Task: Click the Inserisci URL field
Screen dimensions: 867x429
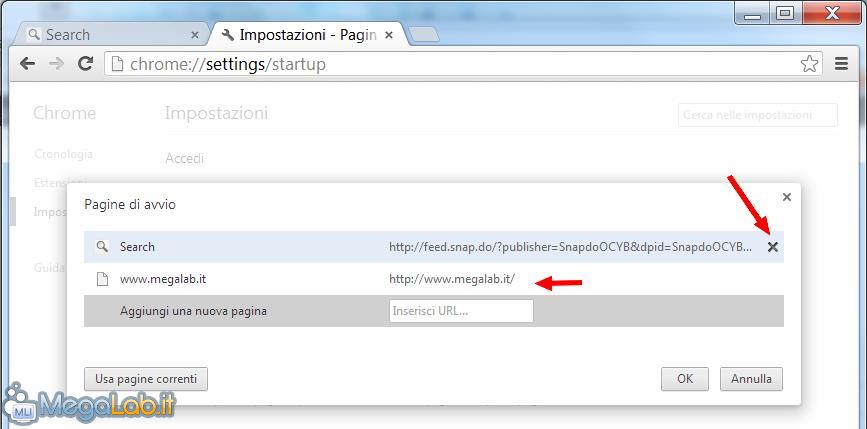Action: 461,311
